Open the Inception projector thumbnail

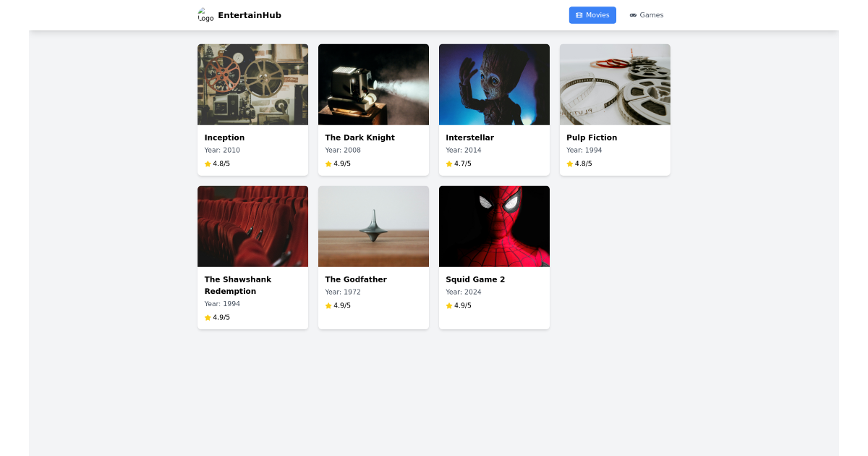252,84
